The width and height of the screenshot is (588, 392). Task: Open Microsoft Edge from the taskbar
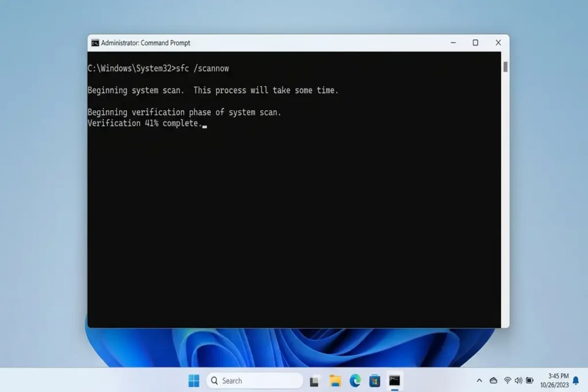pos(355,381)
